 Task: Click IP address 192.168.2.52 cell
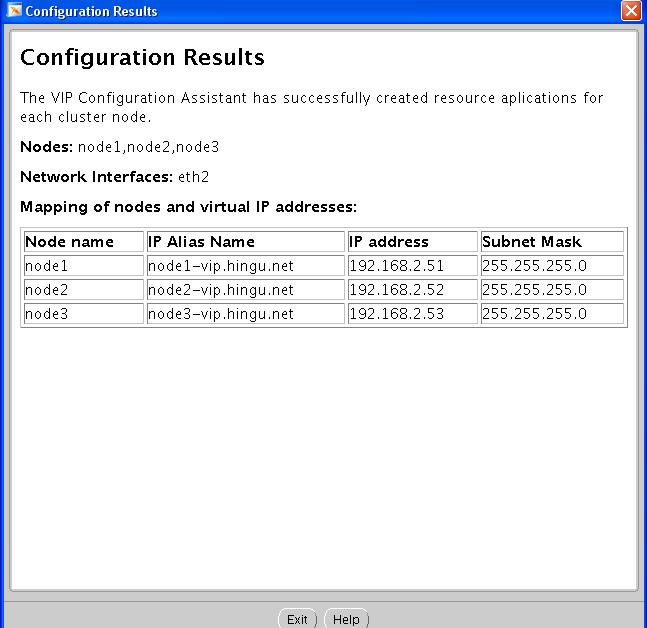412,289
